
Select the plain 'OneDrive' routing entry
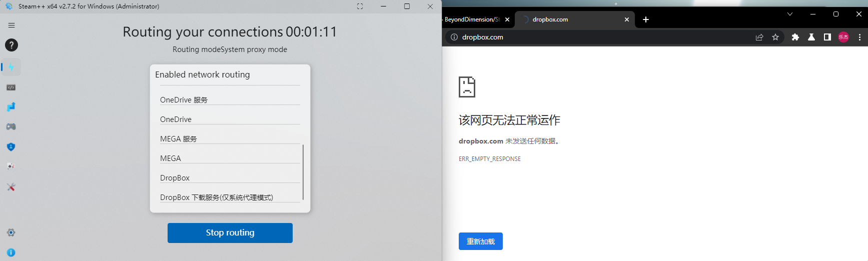[230, 119]
